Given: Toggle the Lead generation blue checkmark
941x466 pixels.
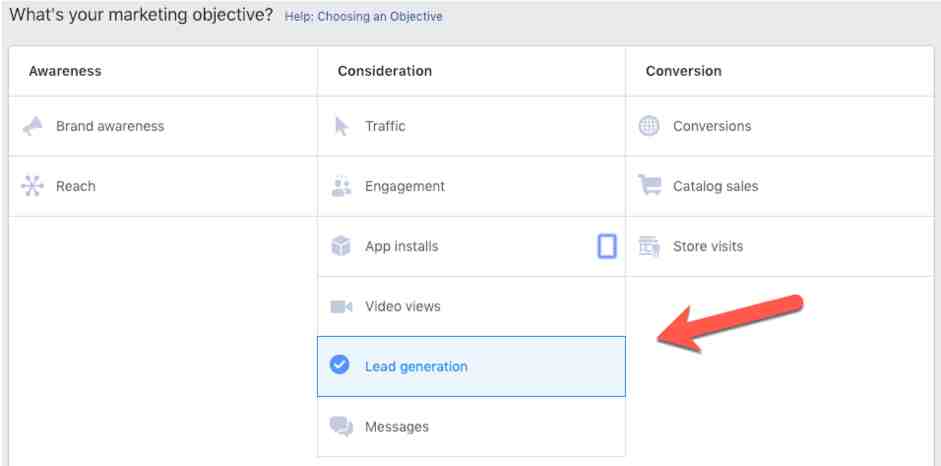Looking at the screenshot, I should [340, 364].
